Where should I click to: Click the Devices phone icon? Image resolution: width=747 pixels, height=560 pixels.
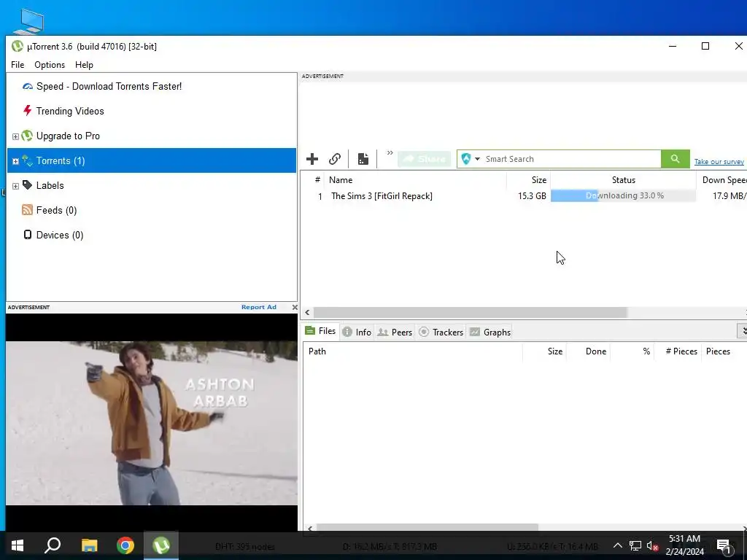28,234
